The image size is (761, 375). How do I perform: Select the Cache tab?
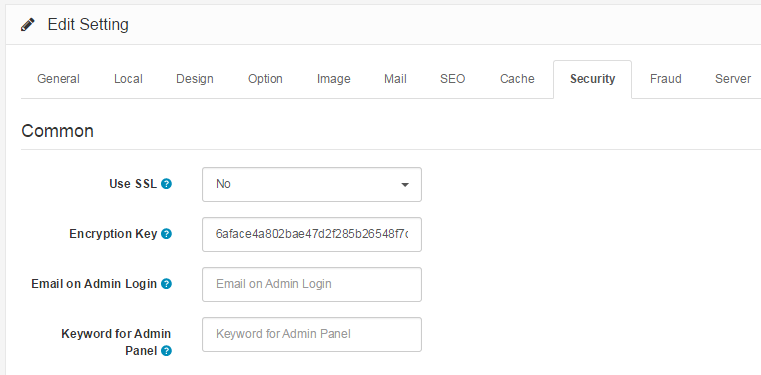[x=517, y=79]
